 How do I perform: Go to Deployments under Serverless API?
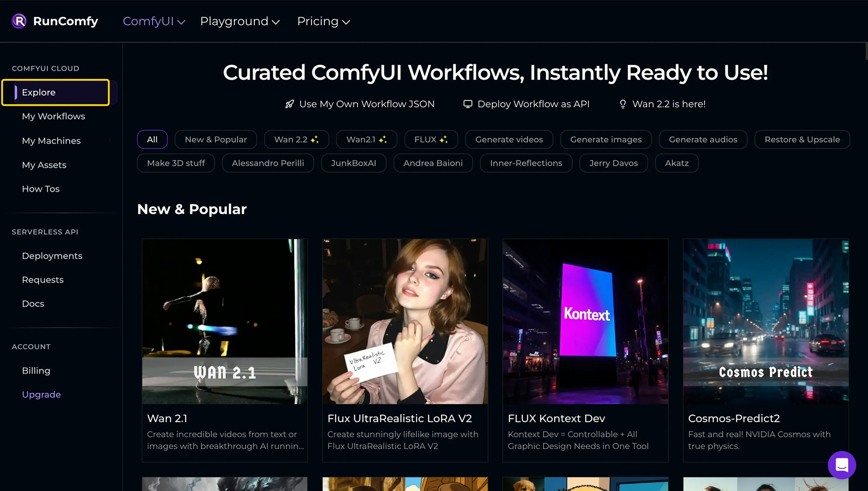(x=52, y=256)
